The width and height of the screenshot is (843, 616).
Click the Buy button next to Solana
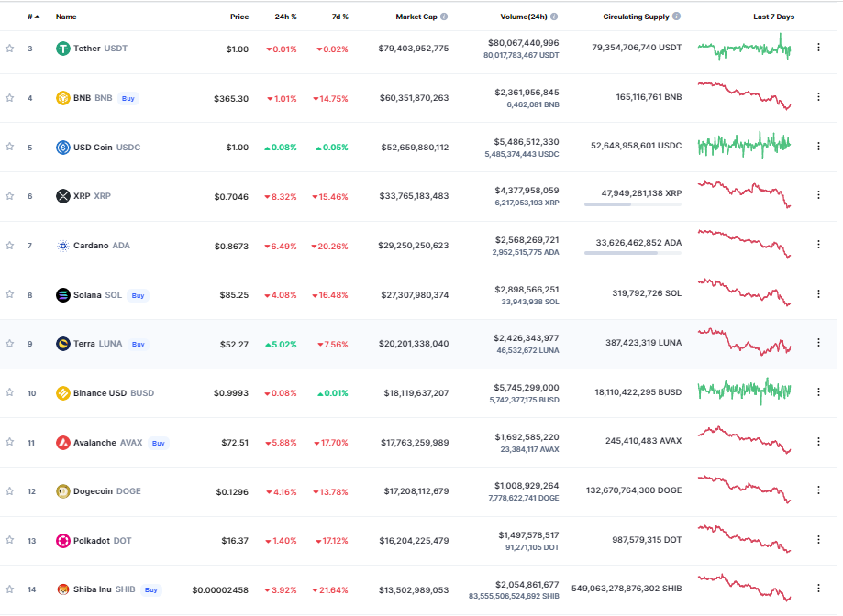point(139,295)
